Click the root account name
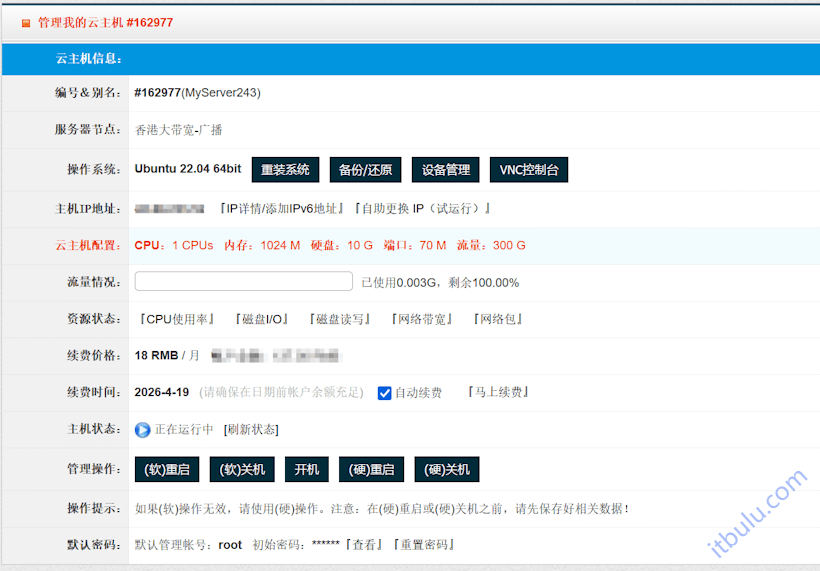The height and width of the screenshot is (571, 820). 230,545
